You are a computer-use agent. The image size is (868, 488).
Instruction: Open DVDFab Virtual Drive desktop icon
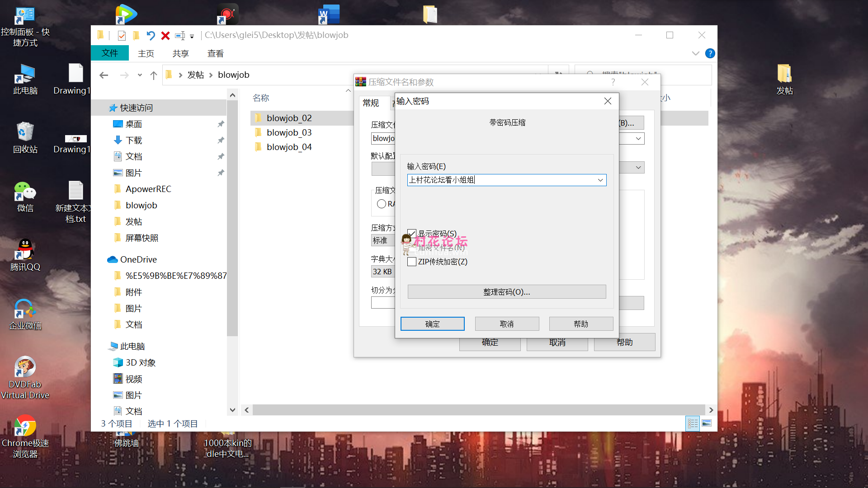pos(25,377)
